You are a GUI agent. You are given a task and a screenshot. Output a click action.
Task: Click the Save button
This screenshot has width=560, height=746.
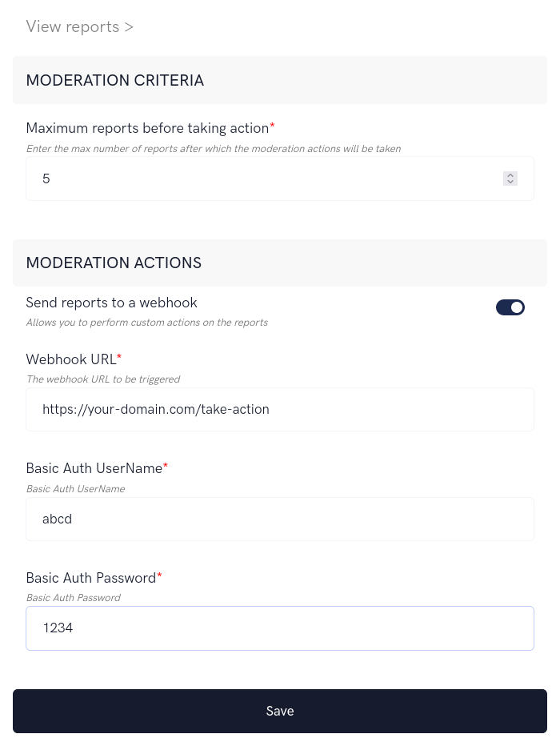280,711
